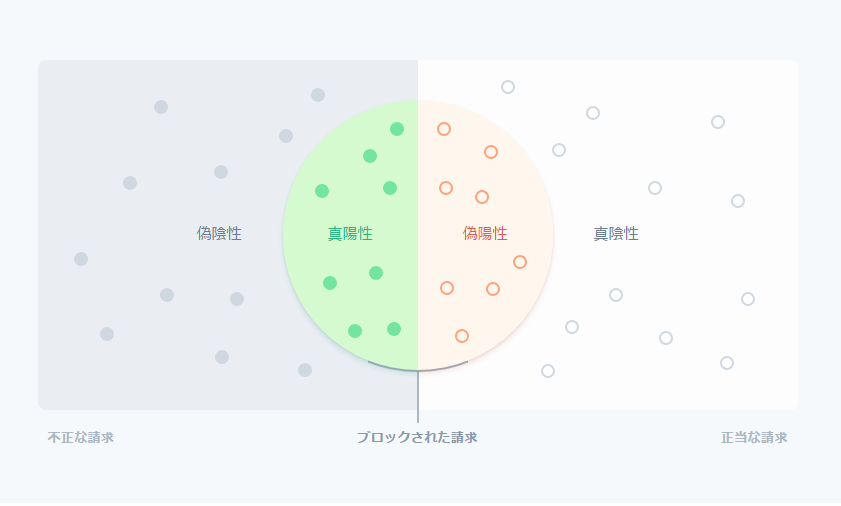This screenshot has height=506, width=841.
Task: Click the leftmost green dot in the circle
Action: (322, 191)
